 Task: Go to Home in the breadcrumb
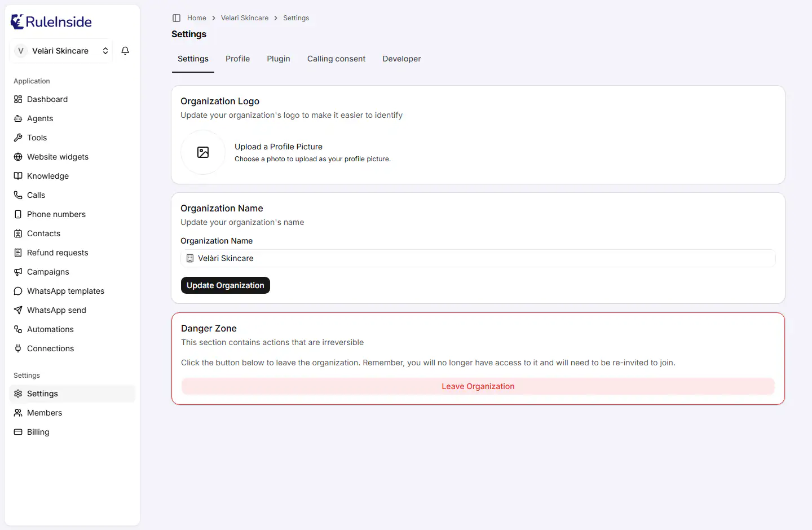[x=197, y=18]
